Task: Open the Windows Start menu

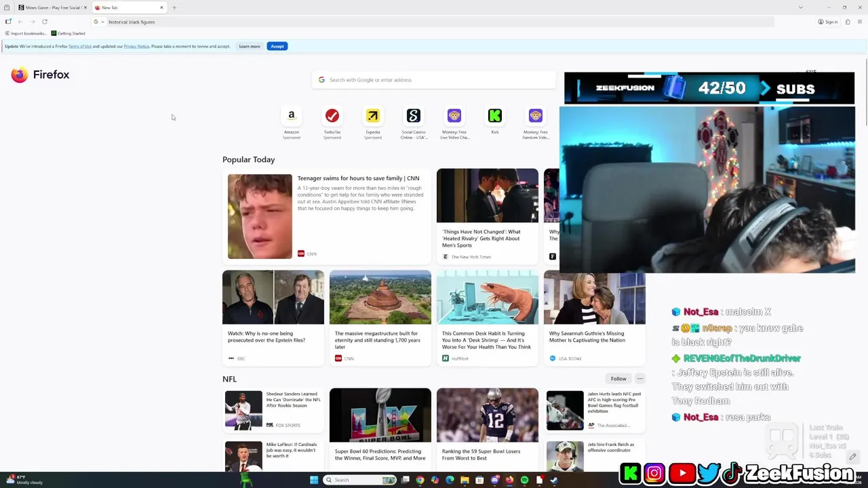Action: [x=314, y=480]
